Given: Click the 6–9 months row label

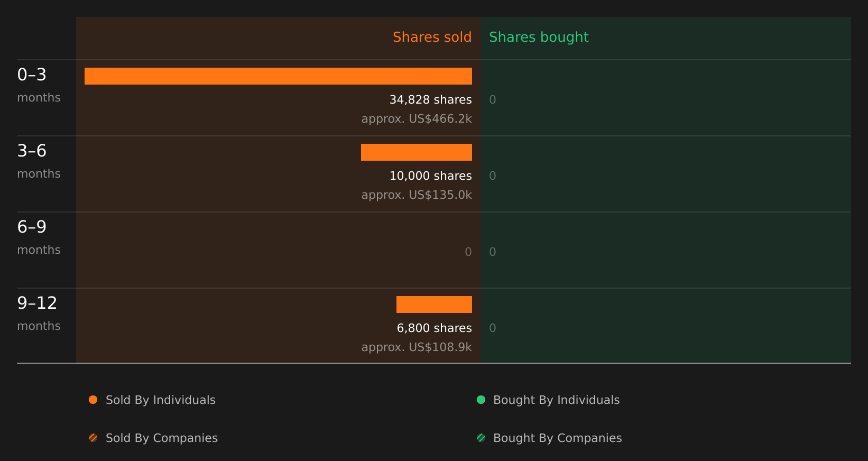Looking at the screenshot, I should click(x=39, y=237).
